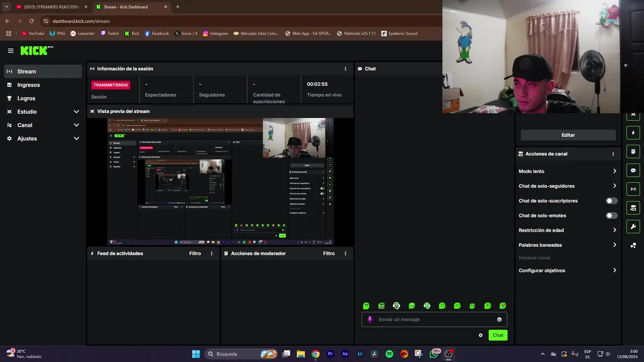
Task: Open emoji picker smiley in message box
Action: (499, 319)
